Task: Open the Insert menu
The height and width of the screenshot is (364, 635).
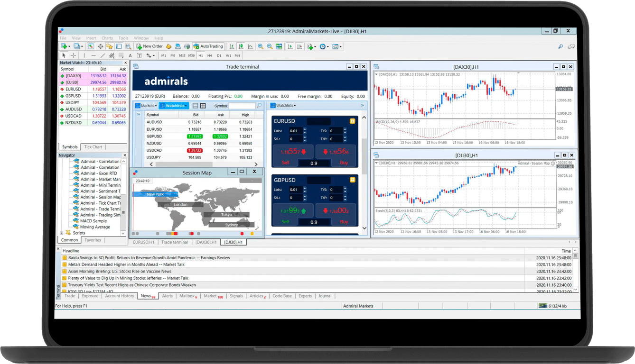Action: (91, 38)
